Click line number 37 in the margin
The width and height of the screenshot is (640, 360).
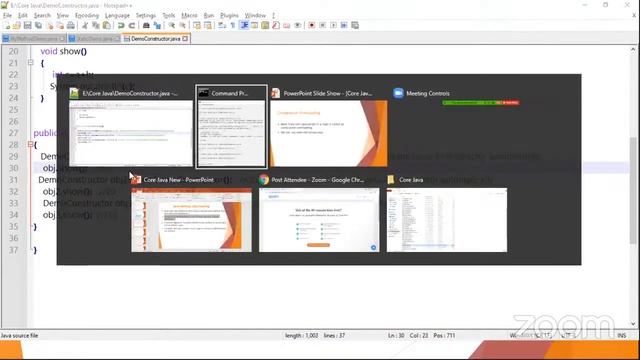[x=13, y=250]
